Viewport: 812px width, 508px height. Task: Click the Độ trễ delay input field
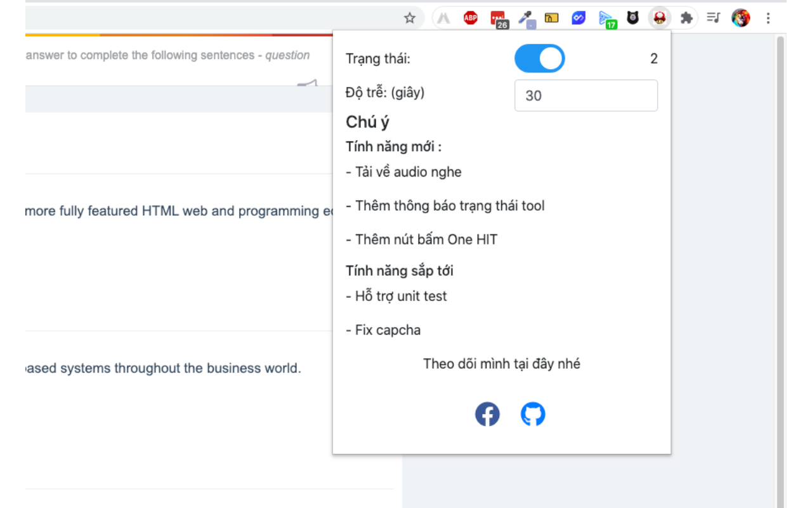click(x=586, y=95)
